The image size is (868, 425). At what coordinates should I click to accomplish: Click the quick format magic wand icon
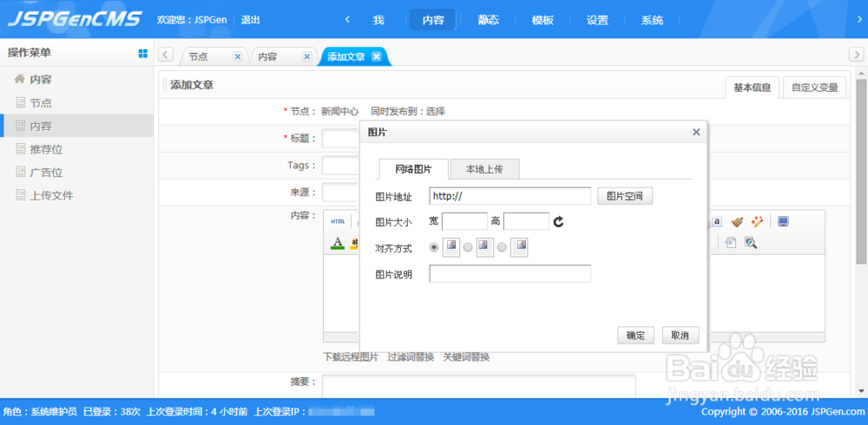click(x=757, y=222)
